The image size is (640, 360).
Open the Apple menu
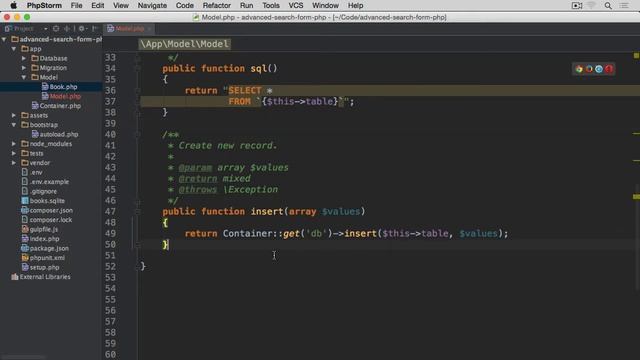13,5
